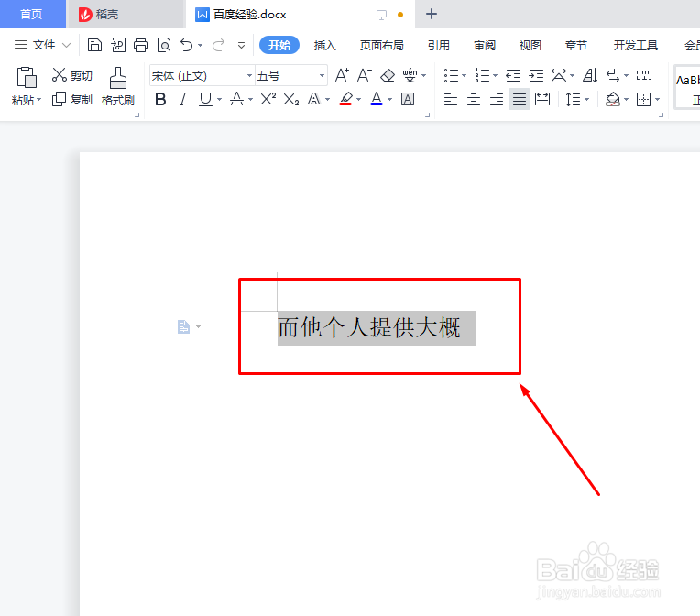Screen dimensions: 700x616
Task: Click the AaBb style preview thumbnail
Action: (x=687, y=87)
